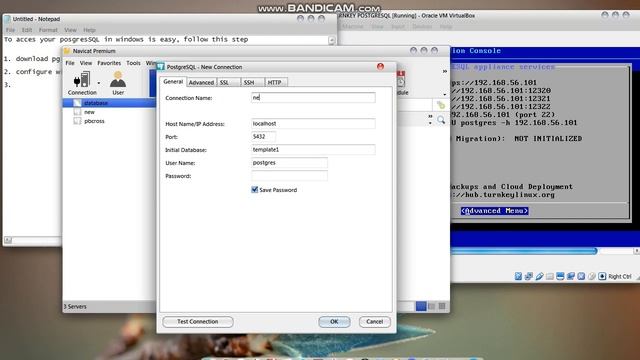Click the optical disc indicator in VirtualBox status bar
This screenshot has height=360, width=640.
(x=591, y=276)
